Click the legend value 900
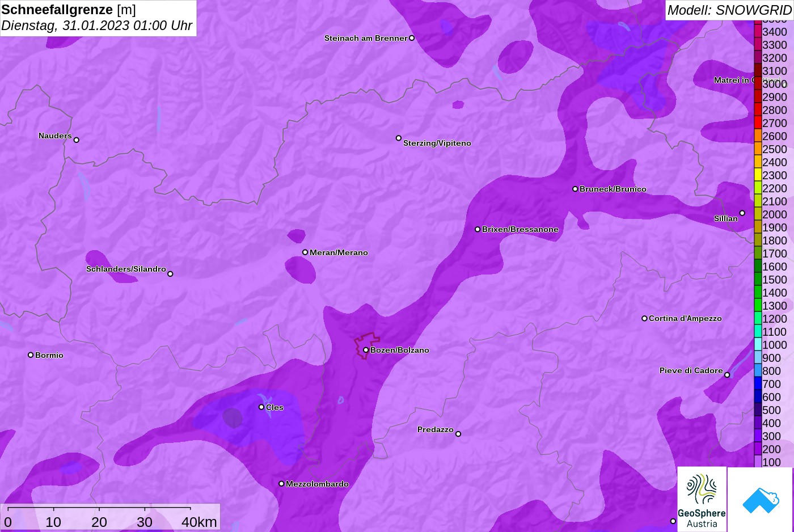This screenshot has width=794, height=532. 772,358
